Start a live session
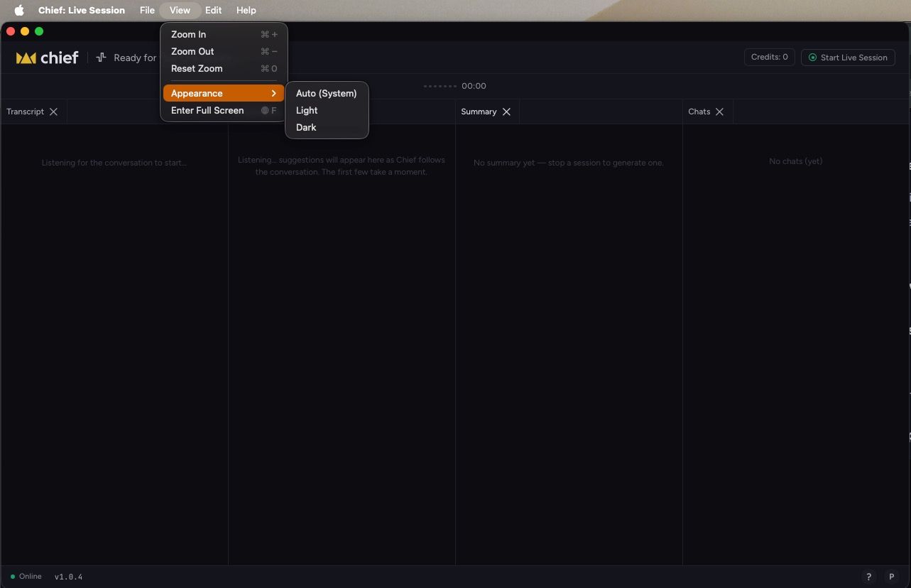This screenshot has width=911, height=588. click(848, 58)
